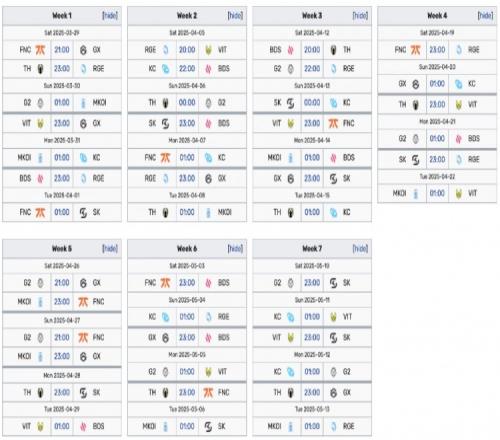Click G2 logo in Week 7 first match
Screen dimensions: 500x440
[291, 283]
